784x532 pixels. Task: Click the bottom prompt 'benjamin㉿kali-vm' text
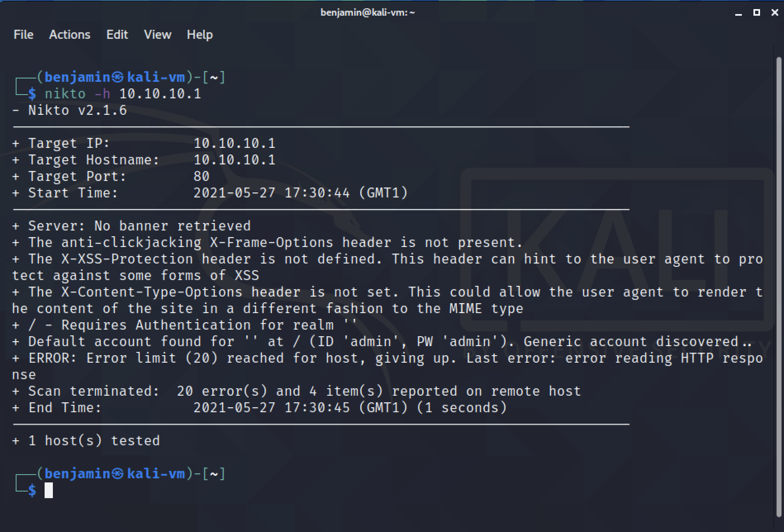point(114,474)
